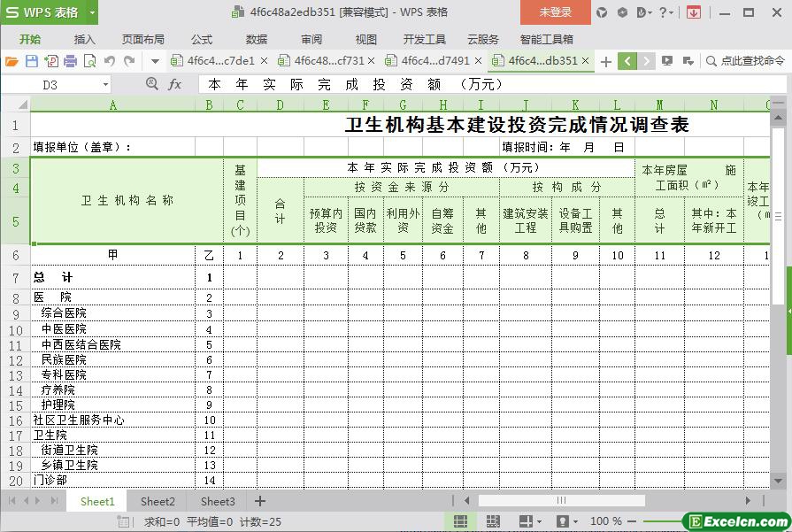792x532 pixels.
Task: Switch to the Sheet2 worksheet tab
Action: (x=158, y=501)
